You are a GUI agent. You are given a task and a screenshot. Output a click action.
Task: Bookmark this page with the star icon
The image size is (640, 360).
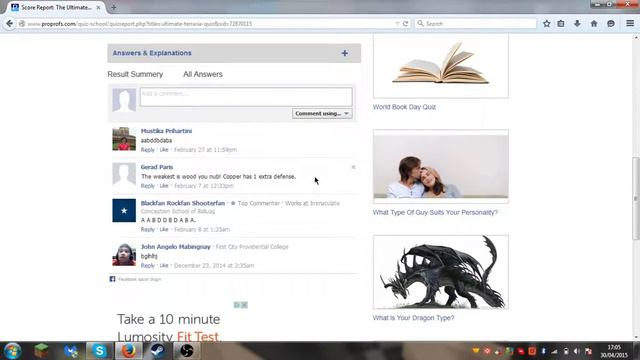[547, 24]
